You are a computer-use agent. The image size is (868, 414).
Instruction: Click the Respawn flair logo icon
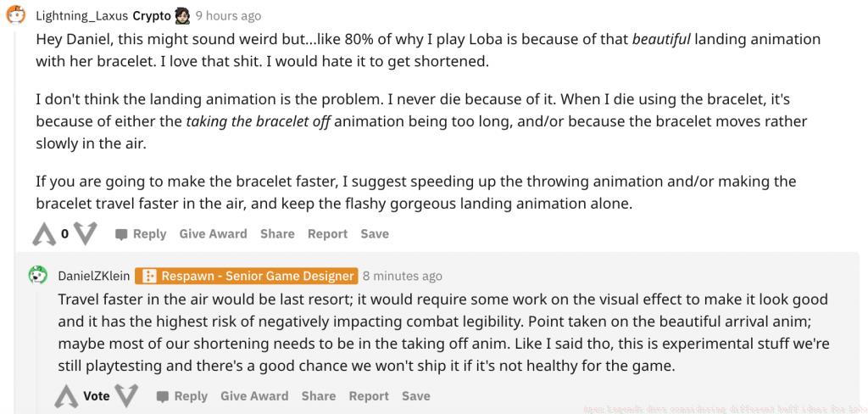click(149, 276)
